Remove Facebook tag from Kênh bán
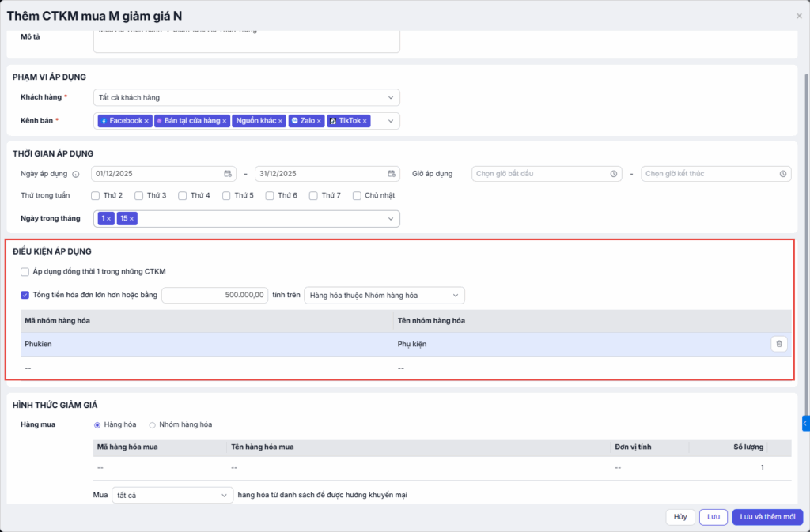The width and height of the screenshot is (810, 532). click(x=146, y=121)
